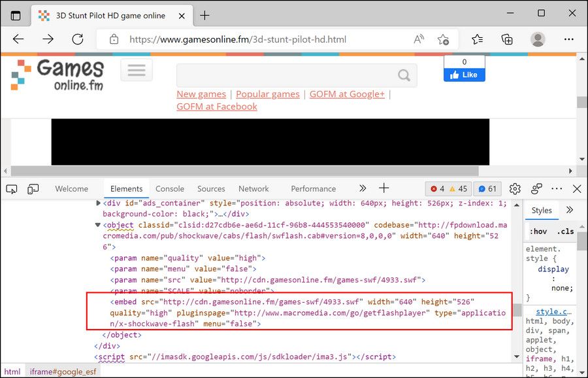Open the Popular games link
Image resolution: width=588 pixels, height=378 pixels.
[267, 94]
